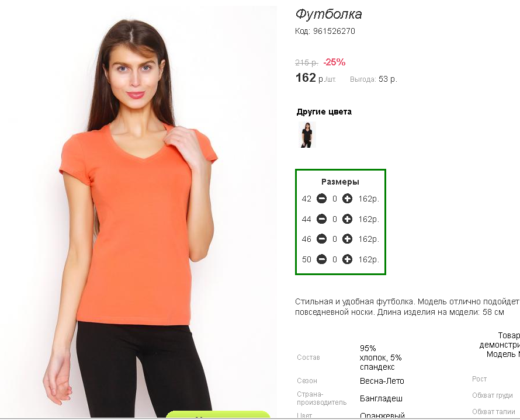Increase quantity for size 44
This screenshot has height=420, width=520.
[x=347, y=219]
